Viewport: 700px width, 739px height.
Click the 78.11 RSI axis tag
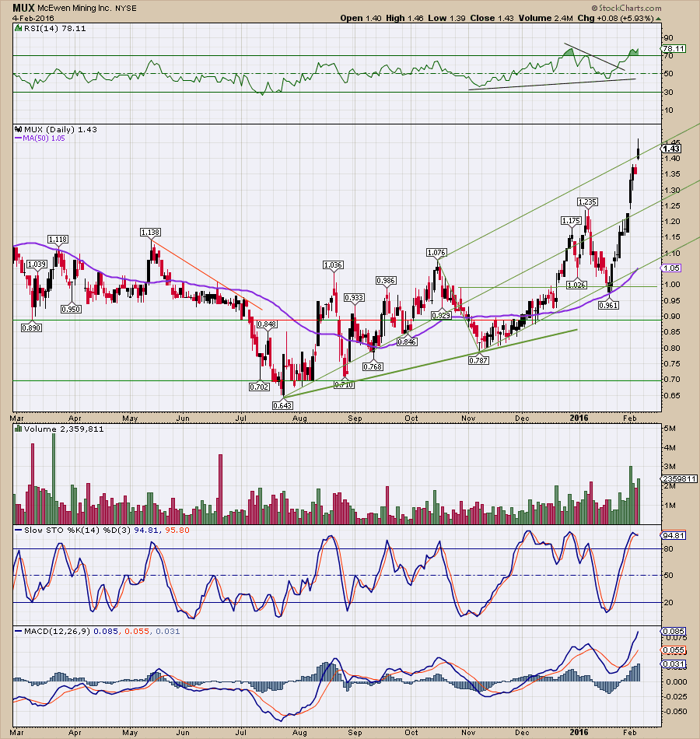pos(673,48)
